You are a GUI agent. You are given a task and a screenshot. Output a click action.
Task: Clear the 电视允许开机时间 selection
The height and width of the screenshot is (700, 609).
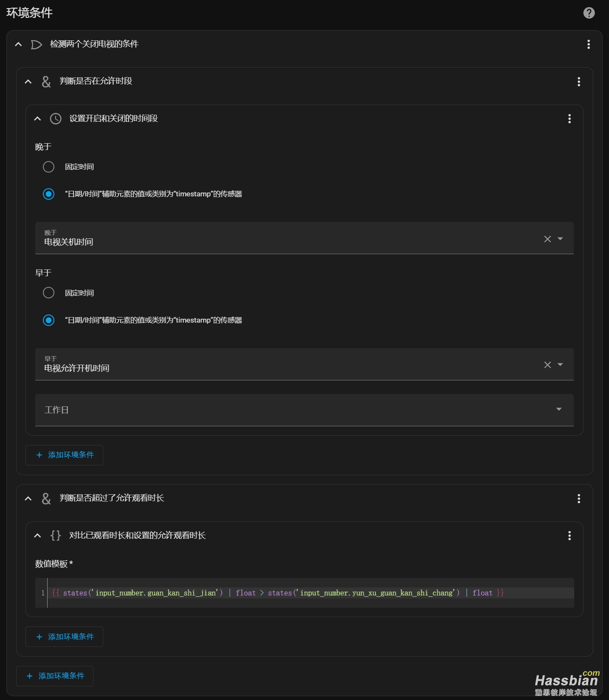pyautogui.click(x=547, y=365)
